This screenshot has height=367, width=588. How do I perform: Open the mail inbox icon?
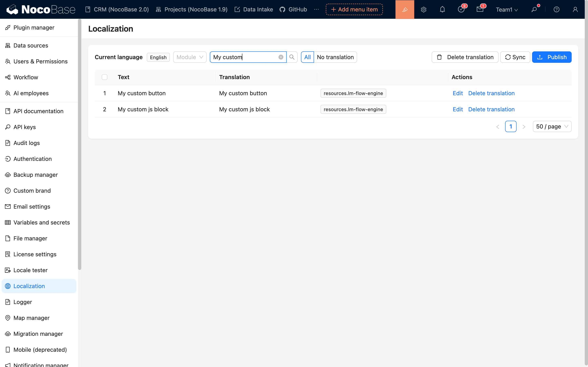pyautogui.click(x=480, y=9)
